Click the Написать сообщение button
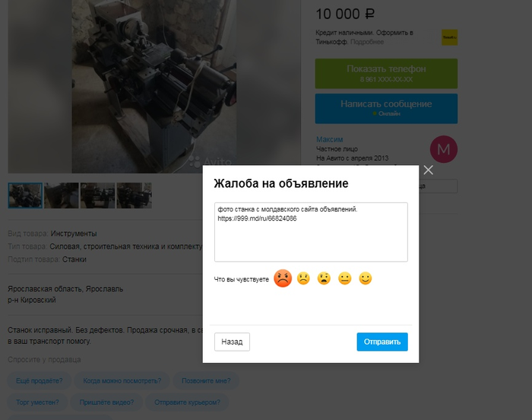 [386, 108]
